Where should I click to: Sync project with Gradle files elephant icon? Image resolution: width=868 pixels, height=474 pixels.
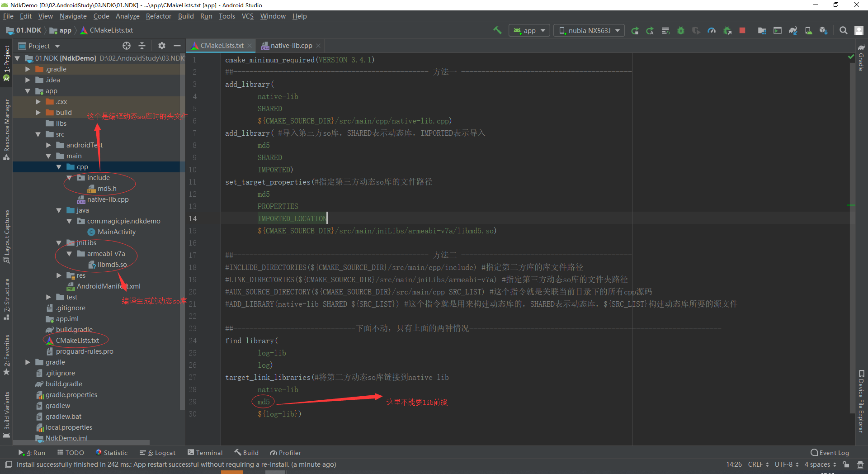click(793, 30)
